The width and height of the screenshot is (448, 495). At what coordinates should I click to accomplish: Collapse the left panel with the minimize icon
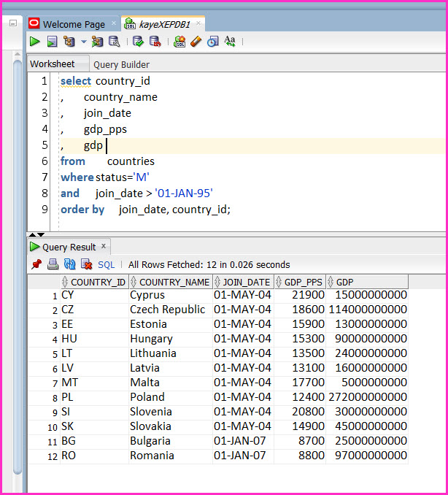(x=13, y=23)
